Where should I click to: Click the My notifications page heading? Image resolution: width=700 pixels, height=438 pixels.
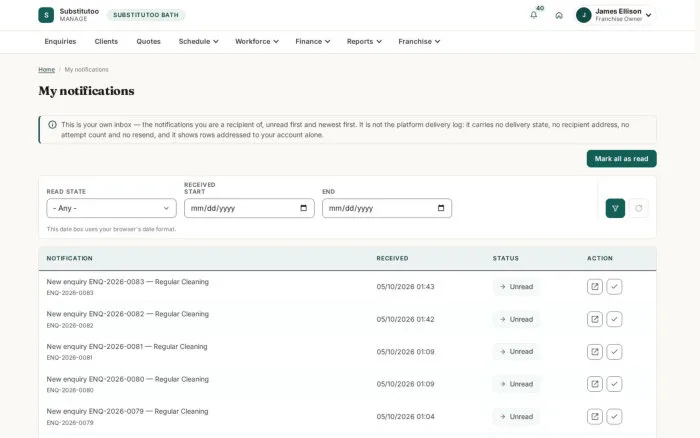pyautogui.click(x=86, y=91)
